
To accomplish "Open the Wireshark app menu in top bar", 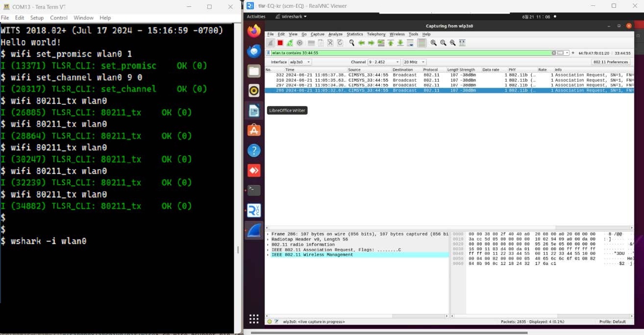I will [291, 17].
